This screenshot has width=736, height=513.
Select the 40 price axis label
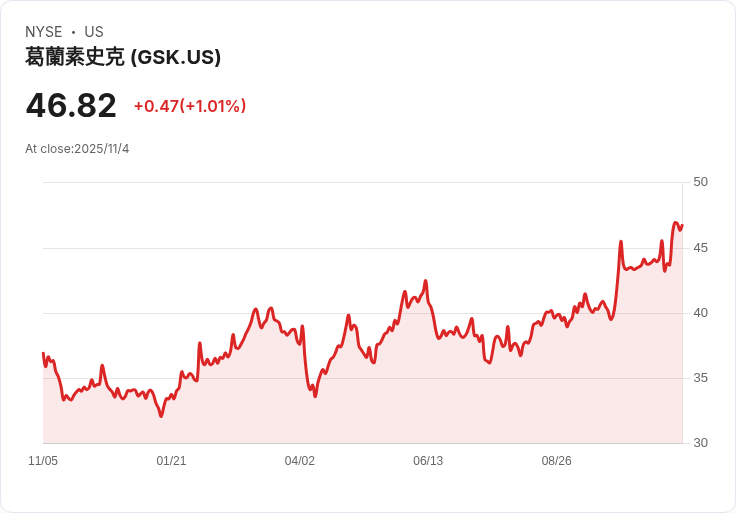tap(700, 313)
